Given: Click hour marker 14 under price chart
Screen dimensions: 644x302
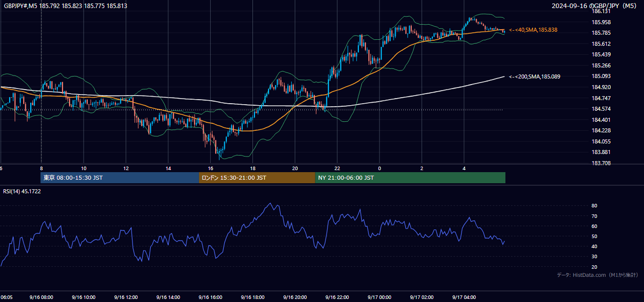Looking at the screenshot, I should (168, 169).
